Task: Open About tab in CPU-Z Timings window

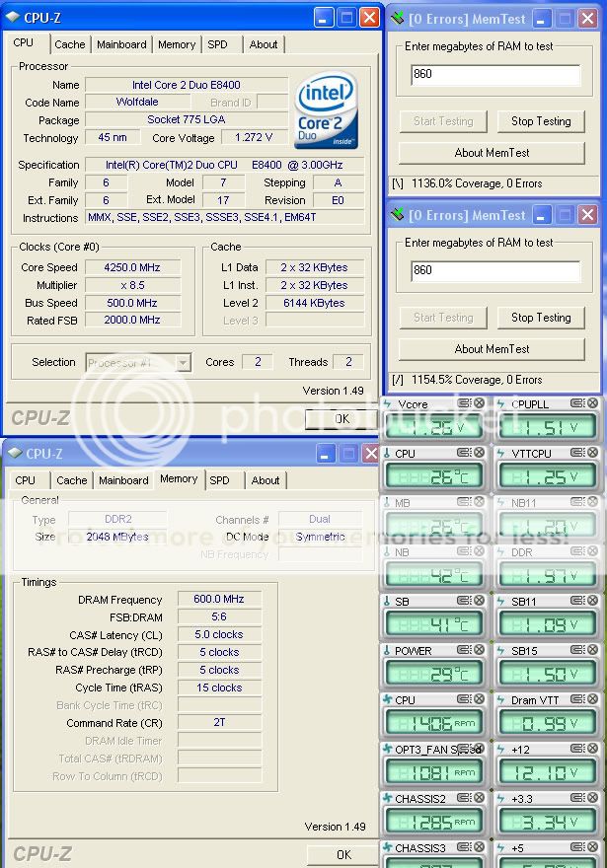Action: click(266, 480)
